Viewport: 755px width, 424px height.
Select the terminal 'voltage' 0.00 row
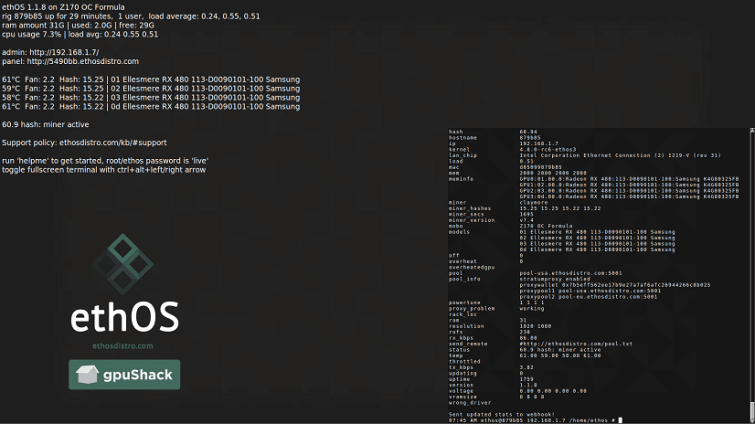point(518,391)
